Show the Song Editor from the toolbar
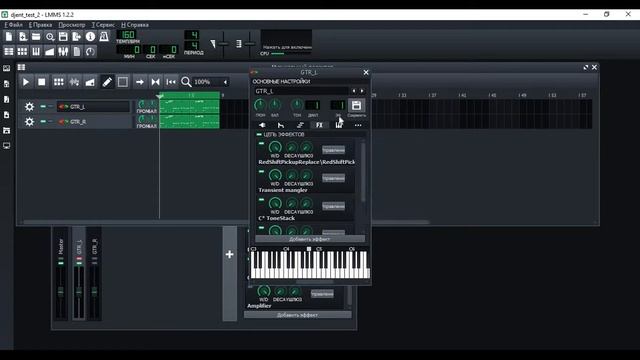 (9, 51)
